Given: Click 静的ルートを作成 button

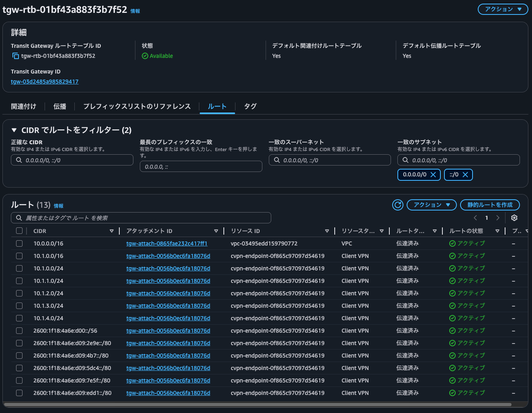Looking at the screenshot, I should pos(489,205).
